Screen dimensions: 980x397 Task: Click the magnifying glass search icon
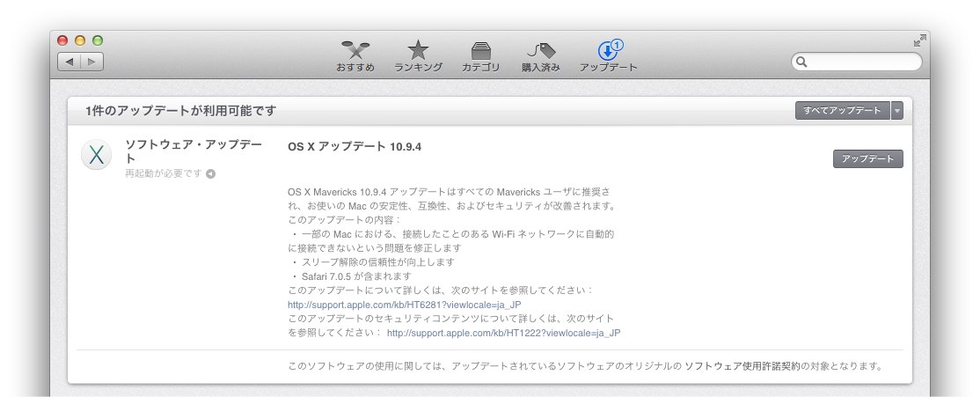point(802,62)
